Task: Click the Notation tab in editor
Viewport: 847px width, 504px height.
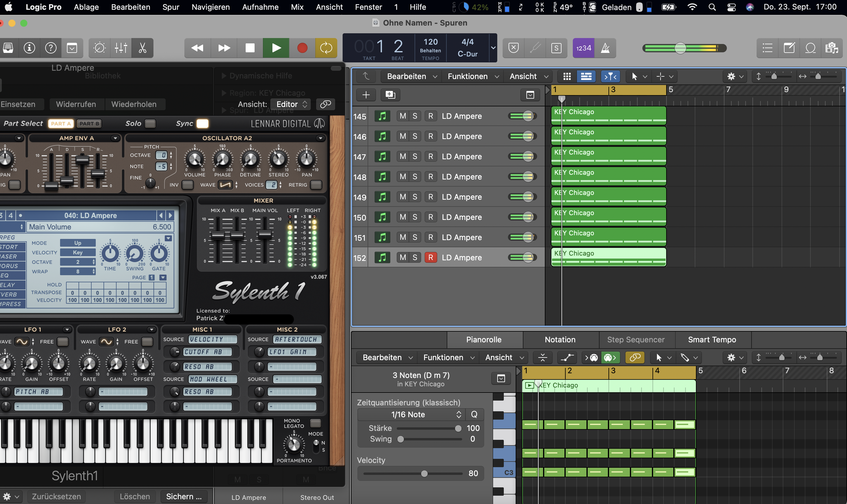Action: click(x=559, y=340)
